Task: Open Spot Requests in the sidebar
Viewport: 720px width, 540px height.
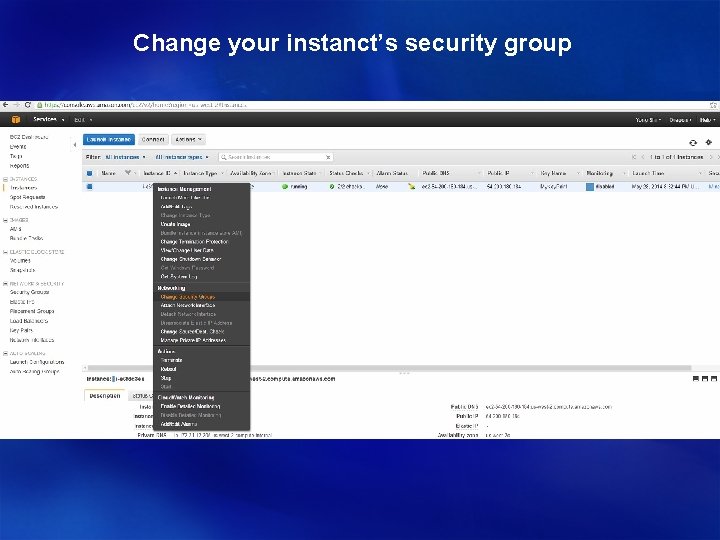Action: [x=28, y=197]
